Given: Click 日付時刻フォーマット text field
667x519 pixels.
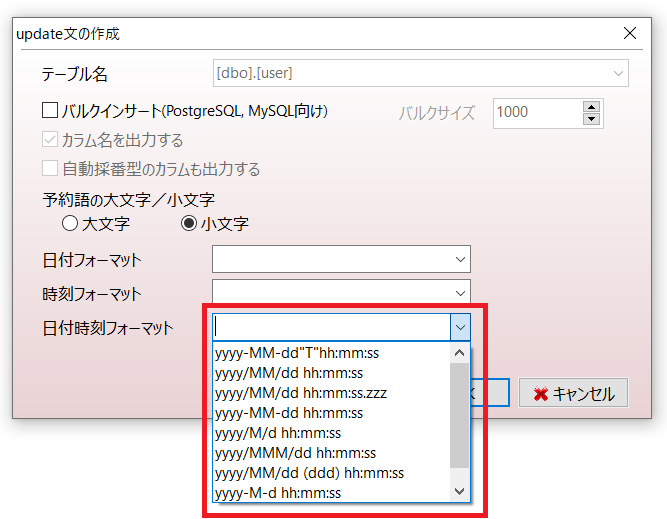Looking at the screenshot, I should coord(331,328).
